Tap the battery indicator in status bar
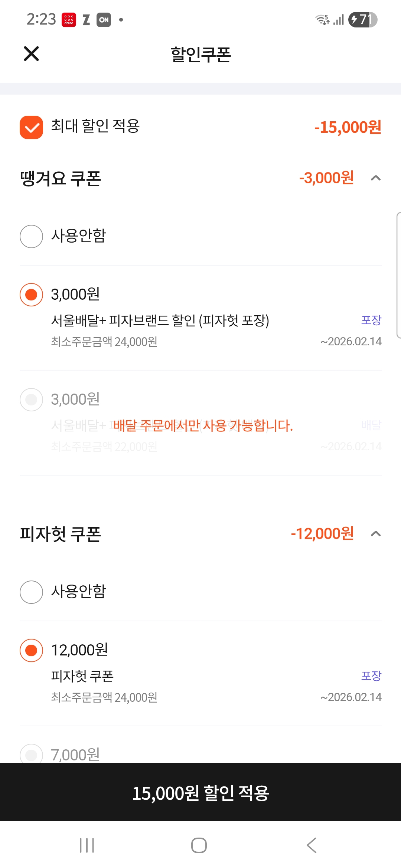 [362, 20]
